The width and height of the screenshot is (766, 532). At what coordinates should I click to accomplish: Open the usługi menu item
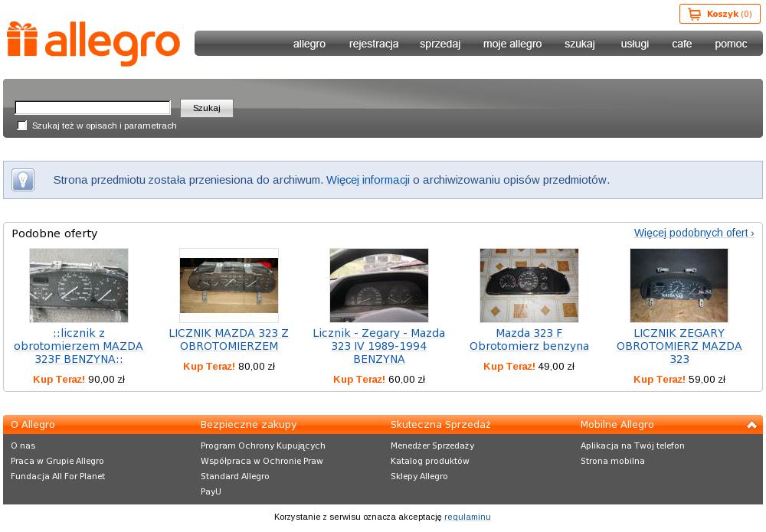[634, 44]
